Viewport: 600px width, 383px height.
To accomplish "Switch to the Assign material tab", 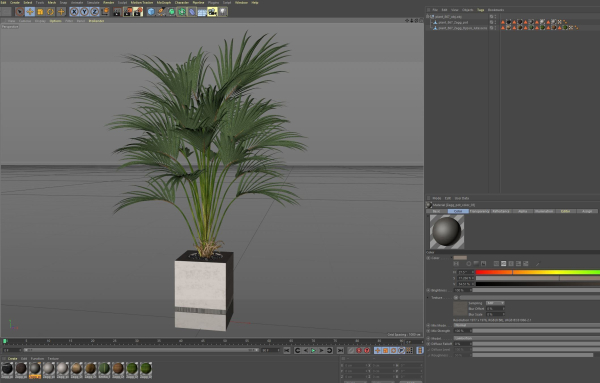I will [x=587, y=211].
